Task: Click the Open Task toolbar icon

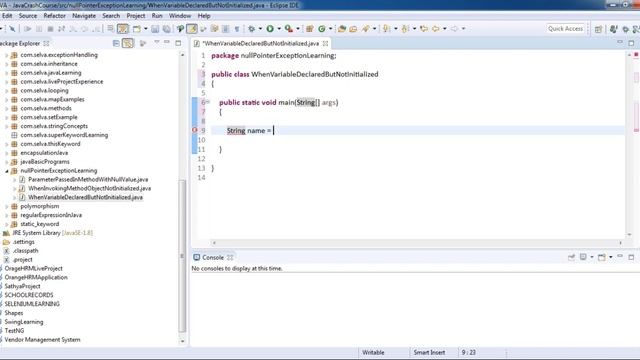Action: (x=353, y=29)
